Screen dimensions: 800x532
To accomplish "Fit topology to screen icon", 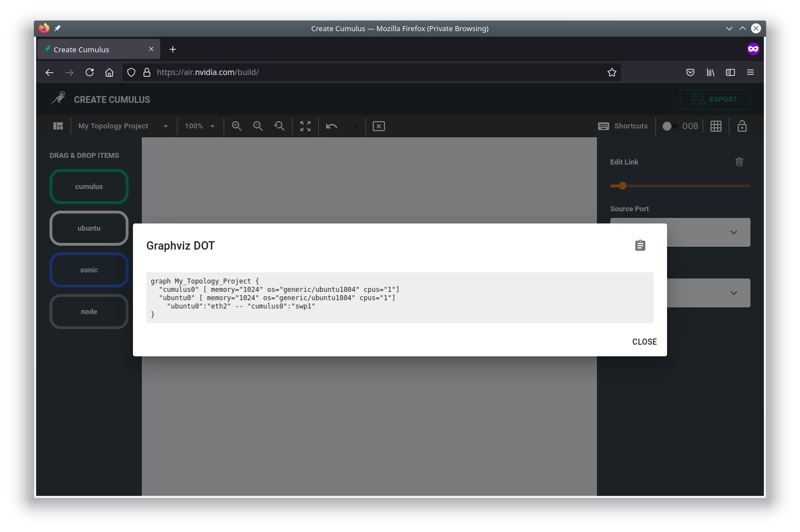I will [x=305, y=126].
